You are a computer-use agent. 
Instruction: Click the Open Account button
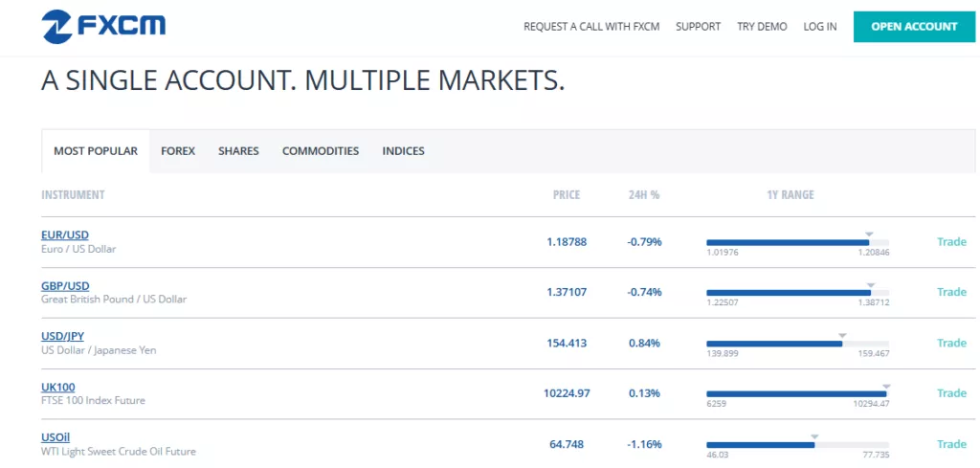[x=914, y=27]
